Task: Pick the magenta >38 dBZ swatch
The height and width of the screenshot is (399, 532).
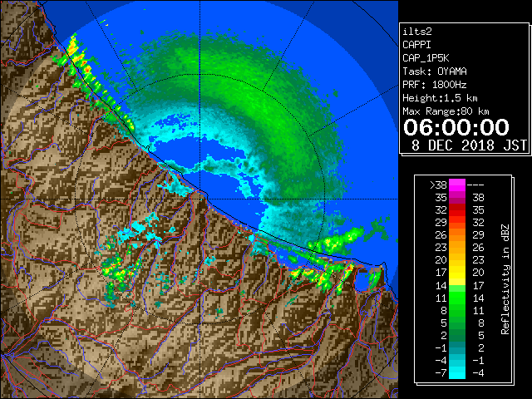Action: click(x=457, y=185)
